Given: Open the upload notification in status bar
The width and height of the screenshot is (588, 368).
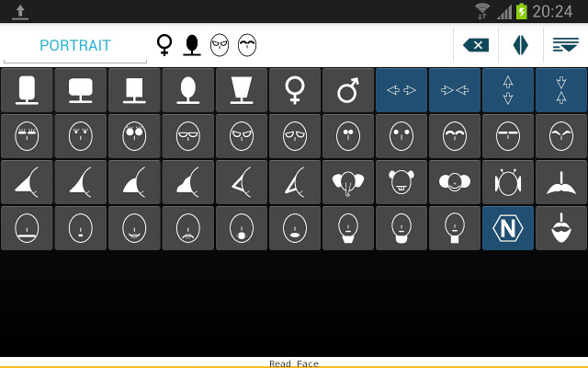Looking at the screenshot, I should pyautogui.click(x=20, y=12).
